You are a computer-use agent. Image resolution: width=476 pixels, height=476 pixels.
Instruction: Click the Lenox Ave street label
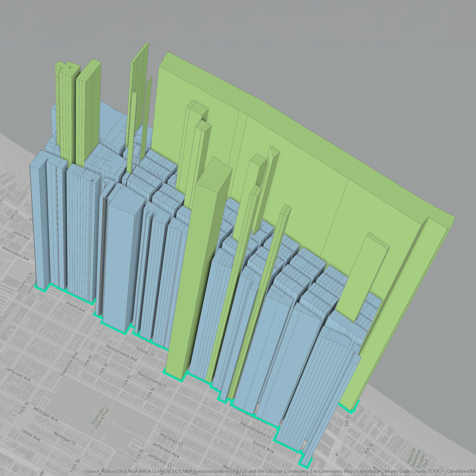coord(31,435)
